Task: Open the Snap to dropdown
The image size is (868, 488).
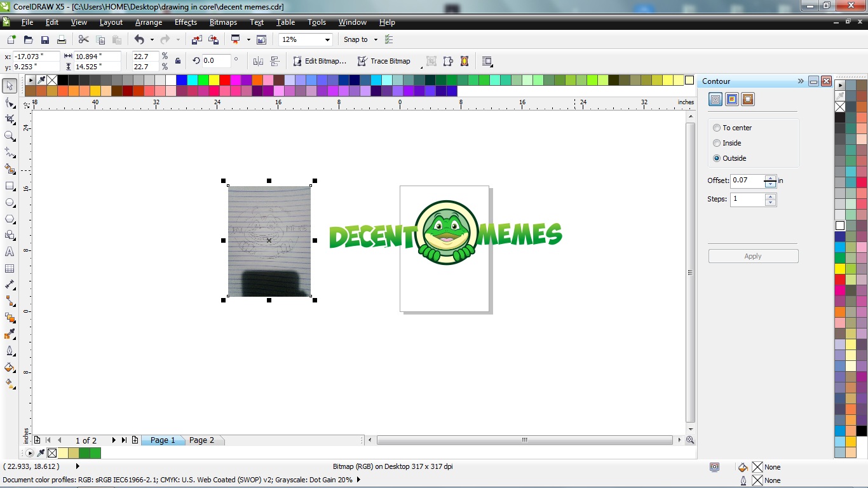Action: click(x=376, y=39)
